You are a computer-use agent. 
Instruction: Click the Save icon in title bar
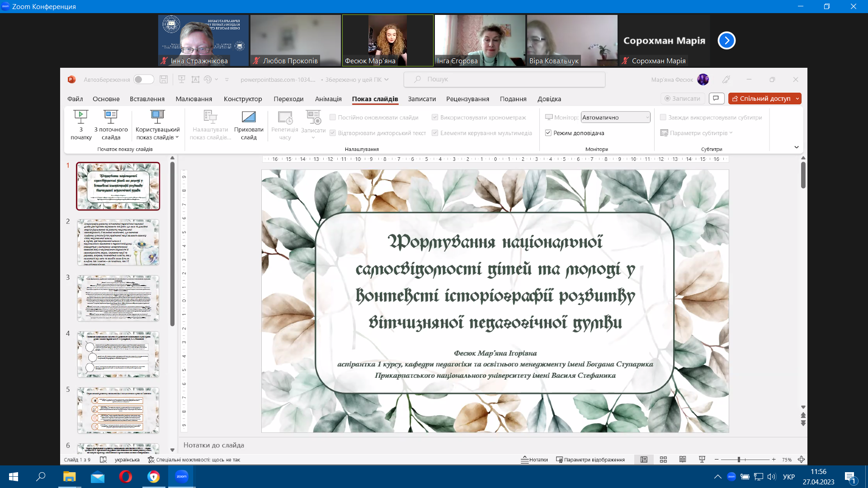164,80
